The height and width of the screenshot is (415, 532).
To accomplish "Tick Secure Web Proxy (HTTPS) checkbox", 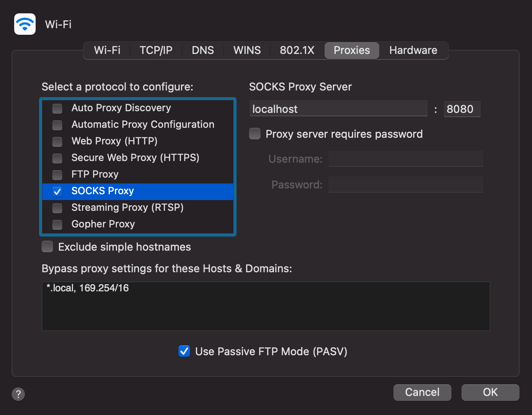I will click(57, 158).
